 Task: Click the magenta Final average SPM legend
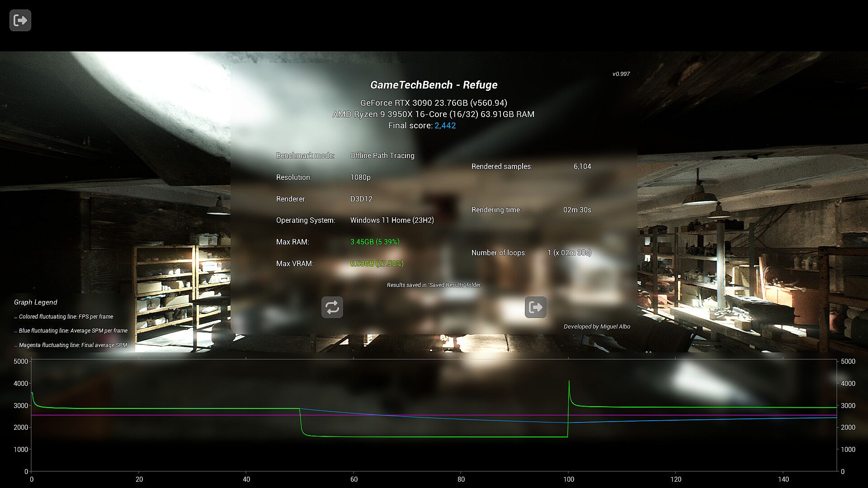pos(73,345)
